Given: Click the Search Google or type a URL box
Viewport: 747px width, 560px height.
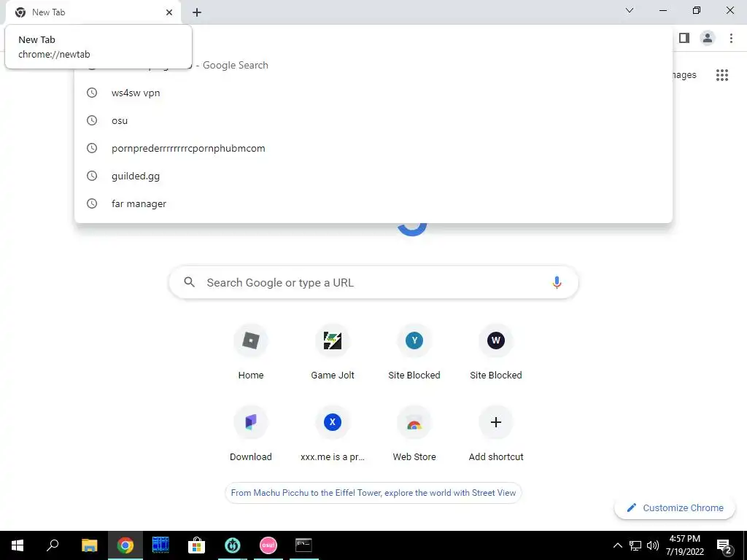Looking at the screenshot, I should (x=373, y=282).
